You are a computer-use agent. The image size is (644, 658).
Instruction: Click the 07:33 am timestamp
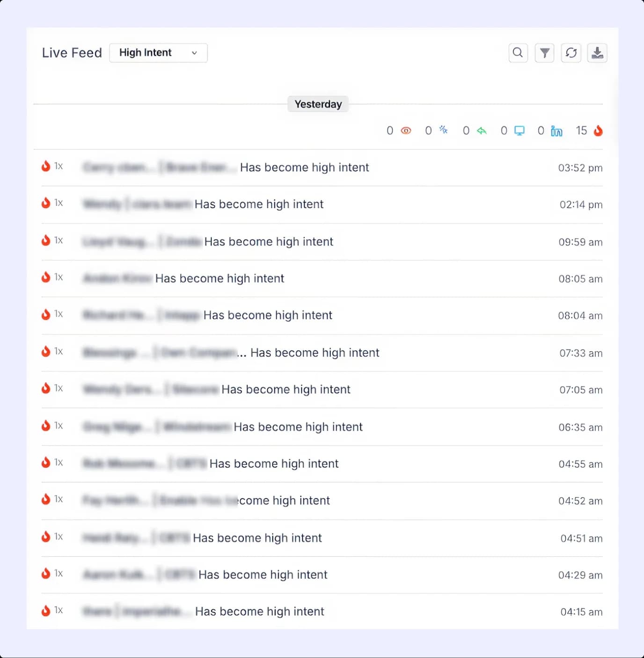click(x=580, y=353)
